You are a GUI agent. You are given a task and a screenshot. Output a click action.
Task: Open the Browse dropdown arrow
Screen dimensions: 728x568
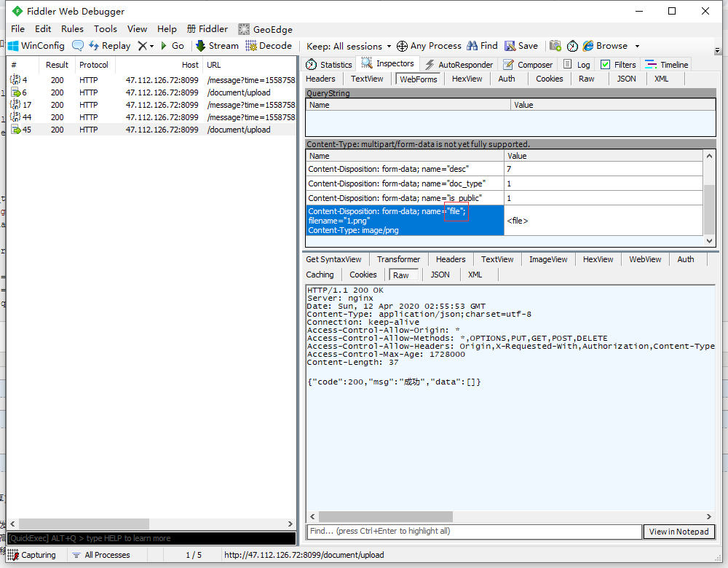[637, 46]
